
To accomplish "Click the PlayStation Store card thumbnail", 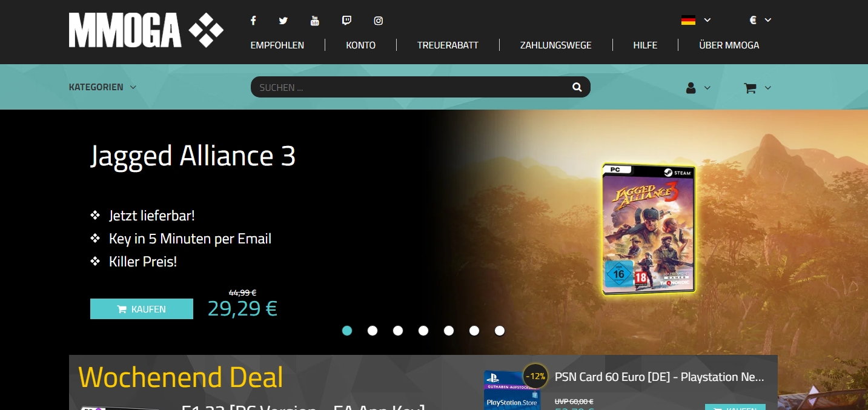I will (512, 390).
